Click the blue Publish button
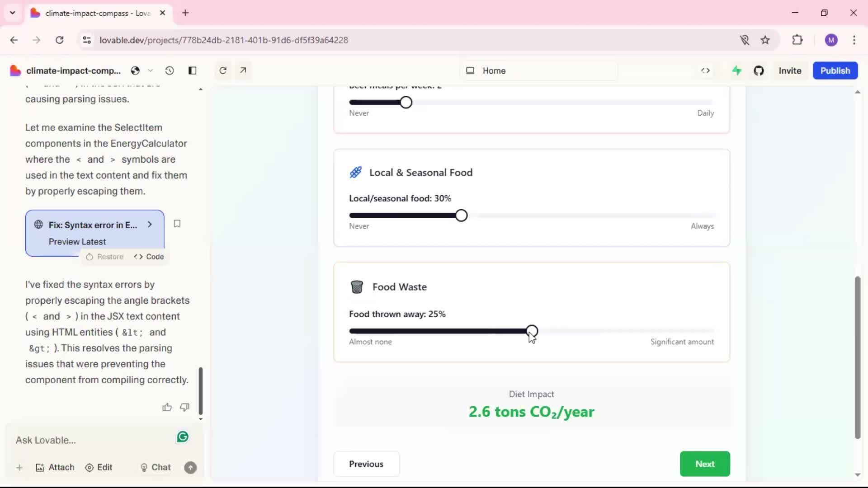Screen dimensions: 868x488 coord(835,70)
